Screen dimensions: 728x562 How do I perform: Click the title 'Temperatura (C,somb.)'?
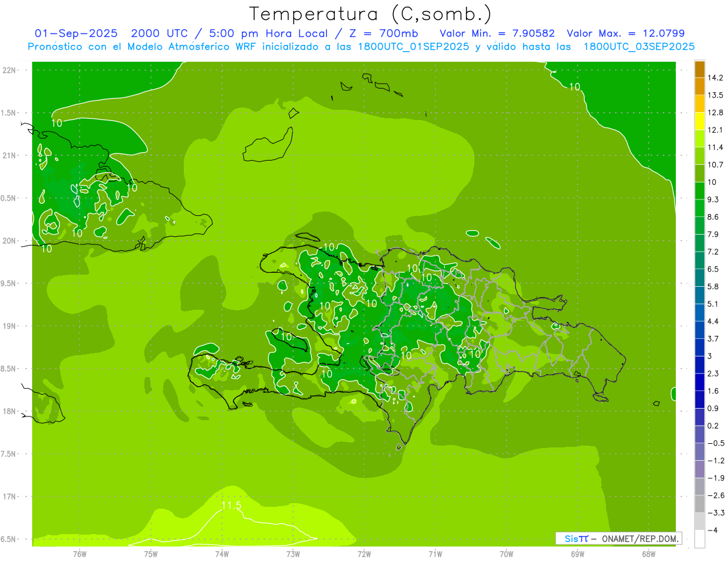pos(371,14)
